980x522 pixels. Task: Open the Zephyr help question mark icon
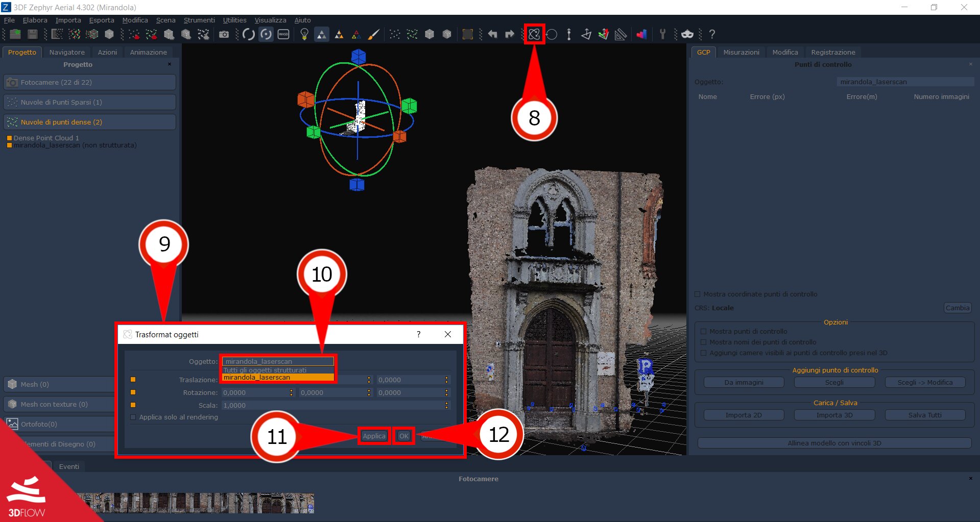(x=712, y=34)
